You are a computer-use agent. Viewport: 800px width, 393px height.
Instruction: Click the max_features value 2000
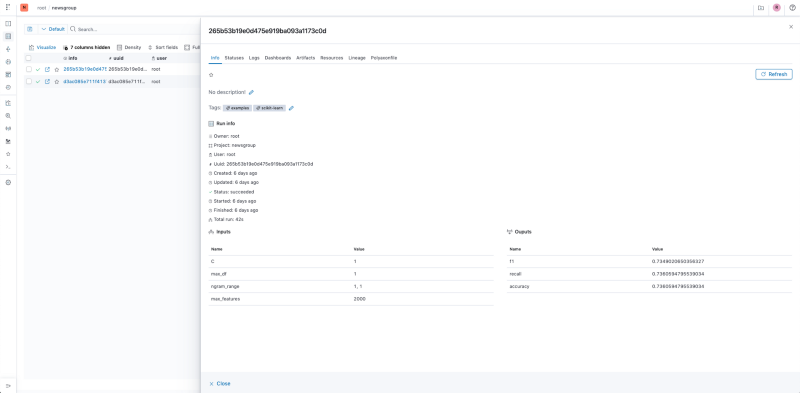tap(359, 299)
